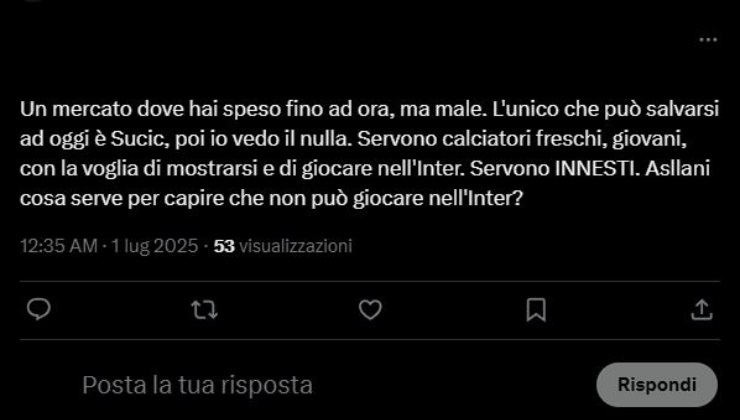Open the 12:35 AM timestamp link
The width and height of the screenshot is (740, 420).
(x=59, y=246)
